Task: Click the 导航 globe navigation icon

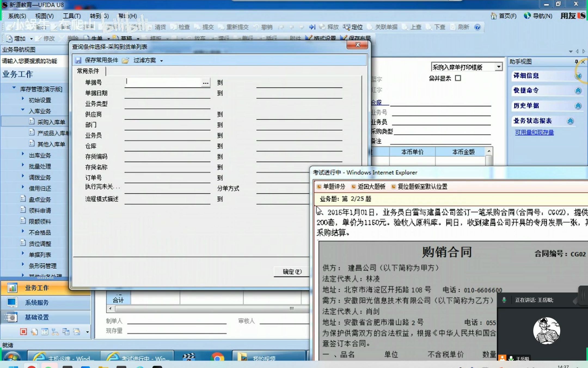Action: pyautogui.click(x=527, y=16)
